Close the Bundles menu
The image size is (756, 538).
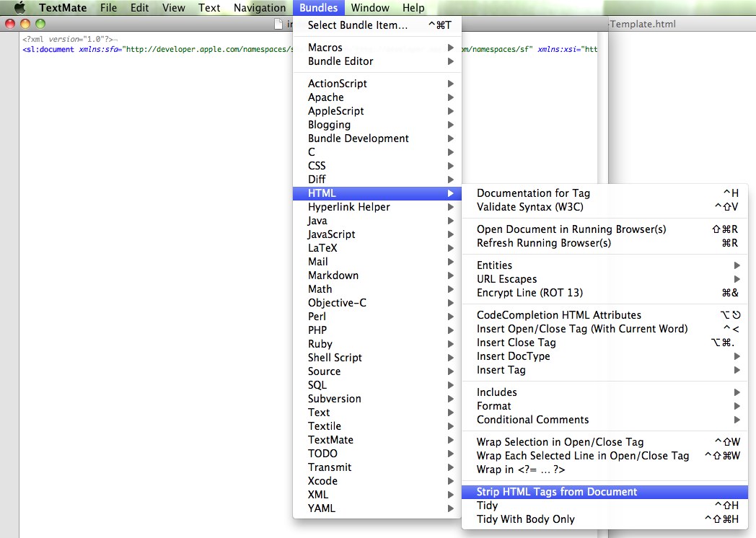click(319, 8)
